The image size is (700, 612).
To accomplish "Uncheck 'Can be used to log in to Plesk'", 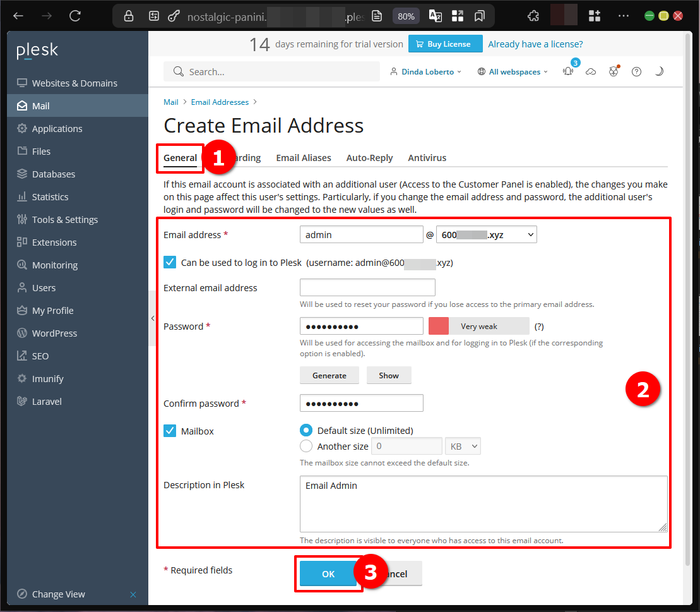I will tap(169, 262).
